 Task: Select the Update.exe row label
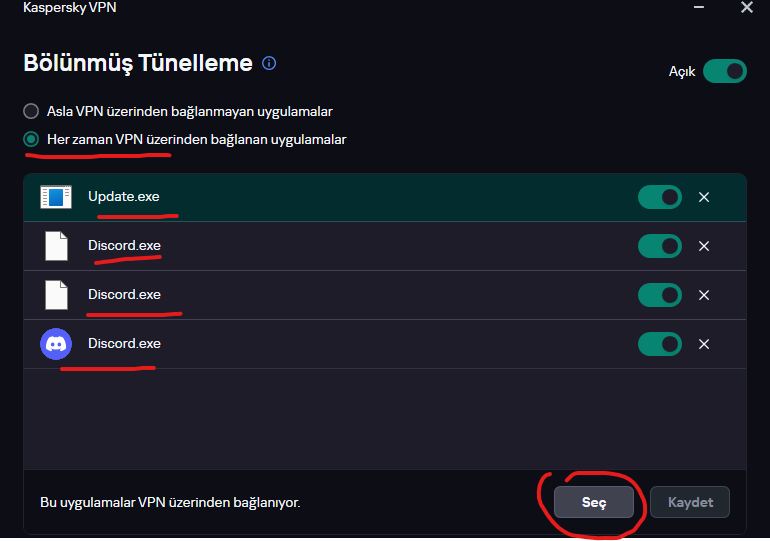pos(123,196)
